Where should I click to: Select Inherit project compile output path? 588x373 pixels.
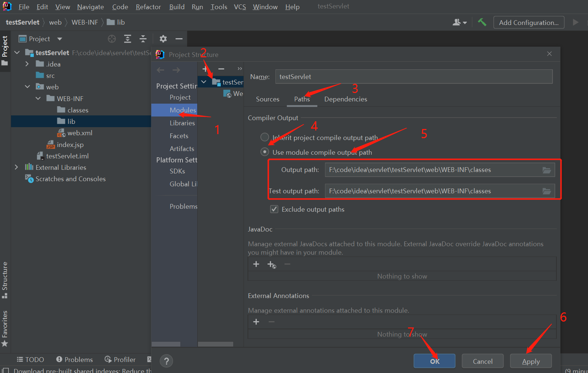tap(264, 137)
